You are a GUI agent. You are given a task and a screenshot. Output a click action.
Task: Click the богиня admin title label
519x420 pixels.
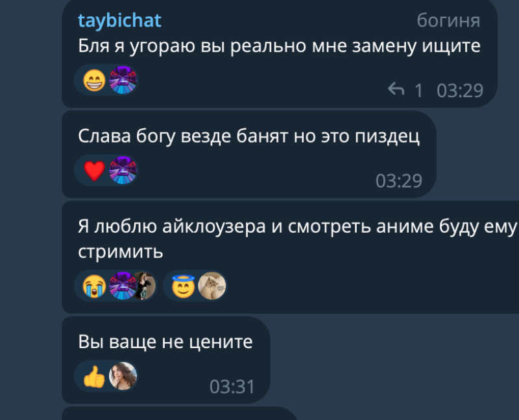tap(448, 21)
